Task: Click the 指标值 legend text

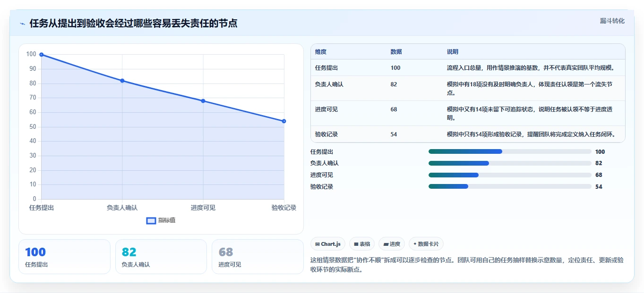Action: (167, 220)
